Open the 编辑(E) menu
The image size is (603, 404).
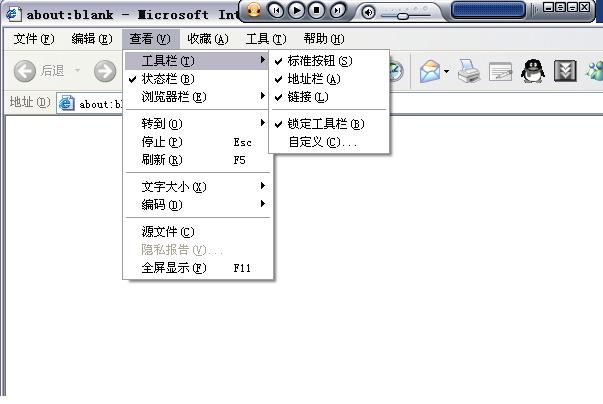tap(92, 39)
